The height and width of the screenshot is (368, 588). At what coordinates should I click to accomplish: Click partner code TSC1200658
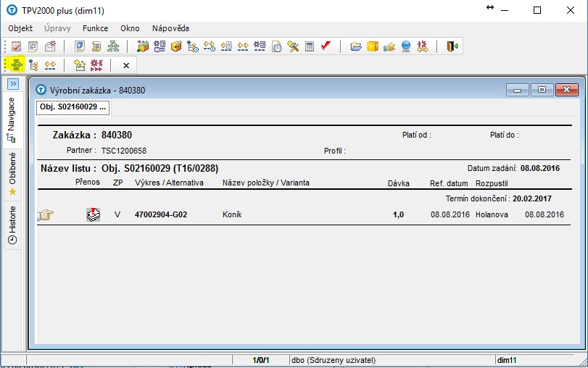[124, 151]
